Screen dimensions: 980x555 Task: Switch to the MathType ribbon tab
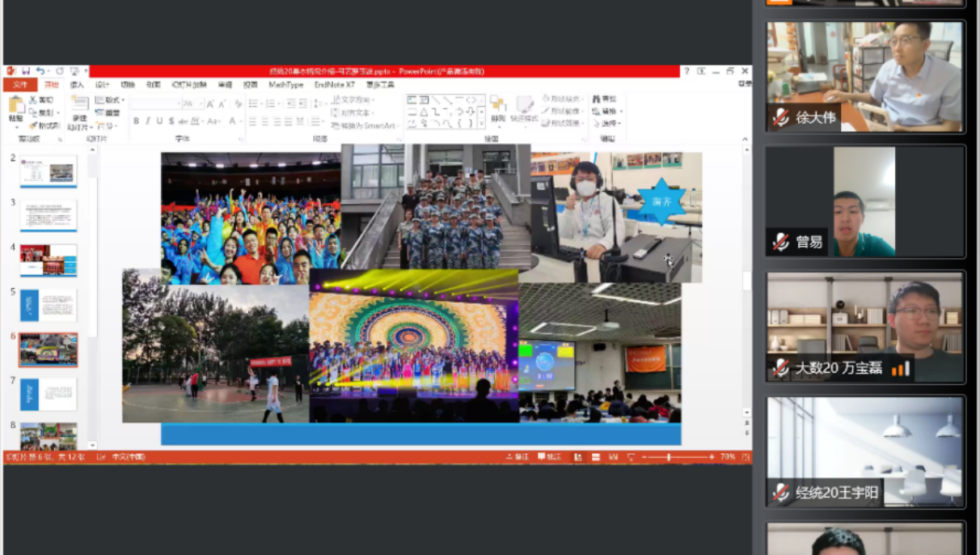285,85
